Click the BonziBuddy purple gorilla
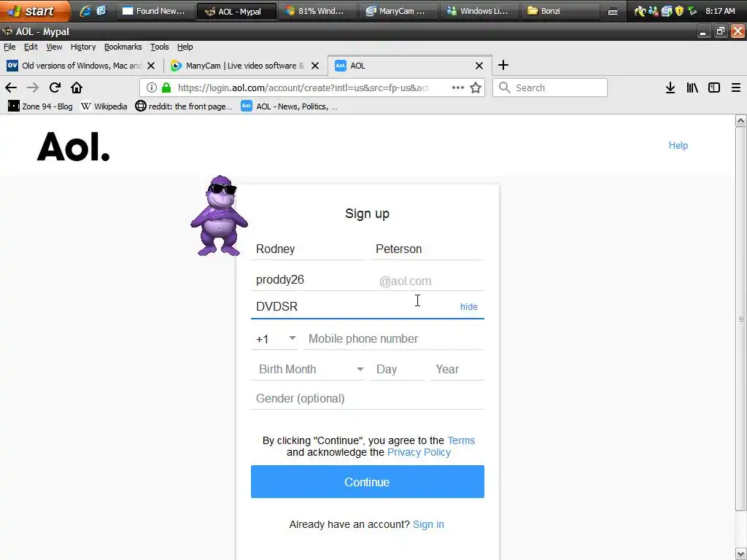747x560 pixels. tap(219, 215)
